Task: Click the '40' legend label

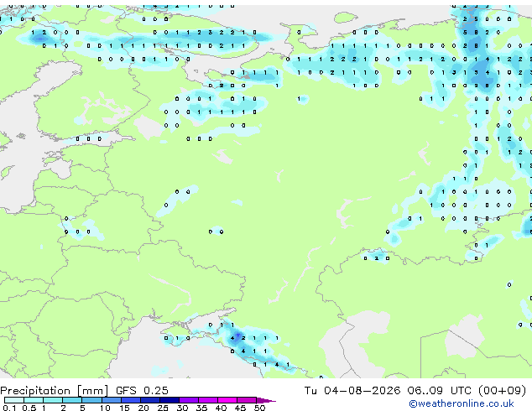Action: coord(221,408)
